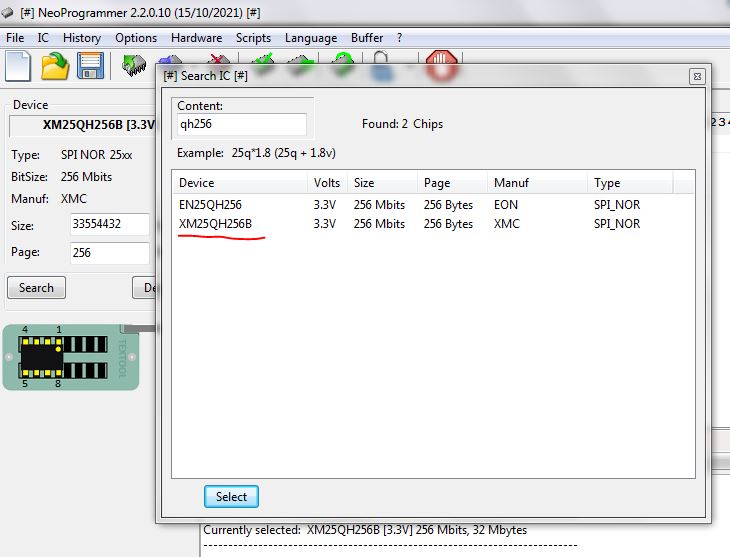The image size is (730, 557).
Task: Open the ? help menu
Action: click(x=399, y=38)
